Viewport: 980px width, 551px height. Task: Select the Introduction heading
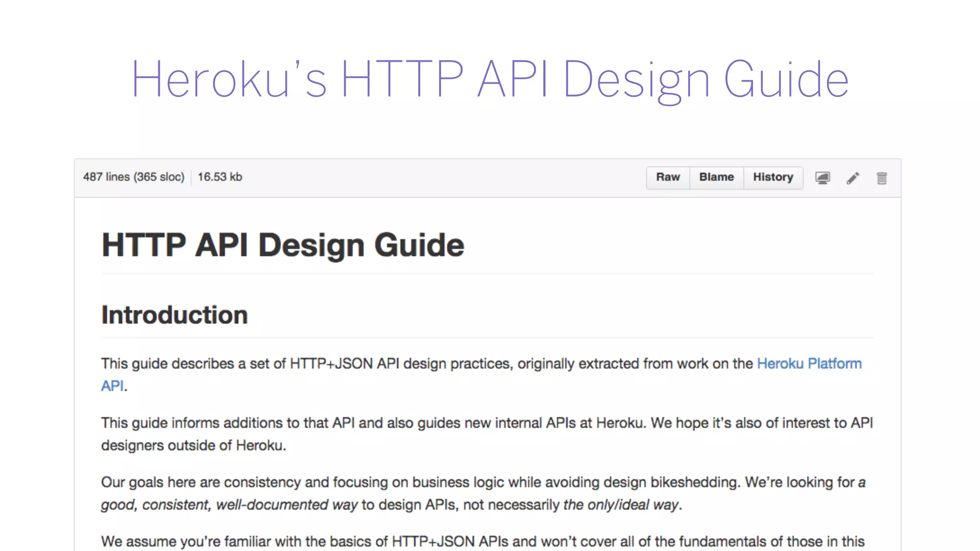175,315
